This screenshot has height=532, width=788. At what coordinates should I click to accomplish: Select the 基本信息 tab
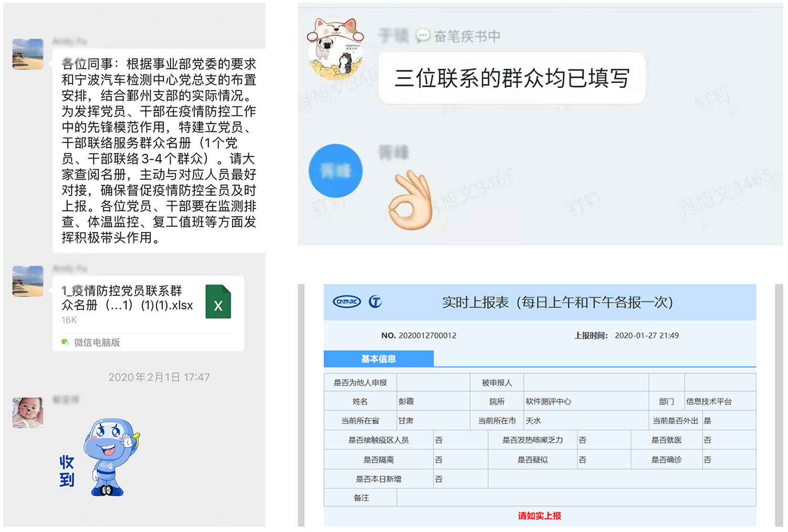coord(378,359)
